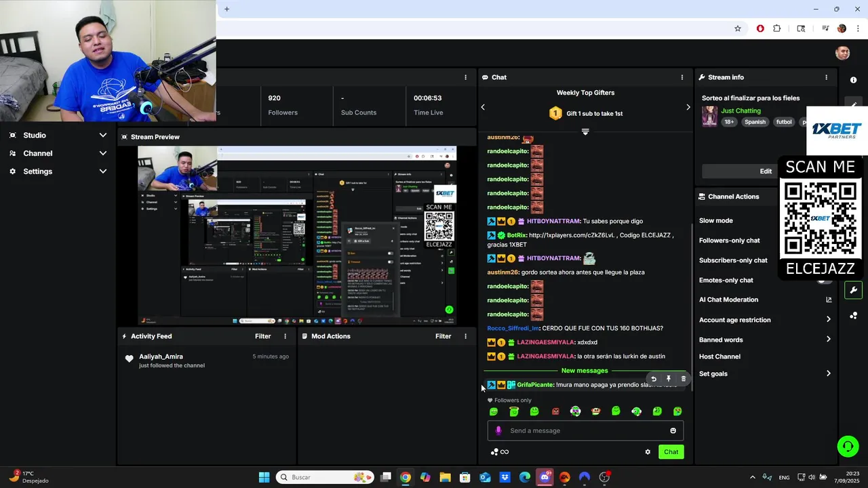Viewport: 868px width, 488px height.
Task: Pin GrifaPicante's chat message
Action: pos(669,380)
